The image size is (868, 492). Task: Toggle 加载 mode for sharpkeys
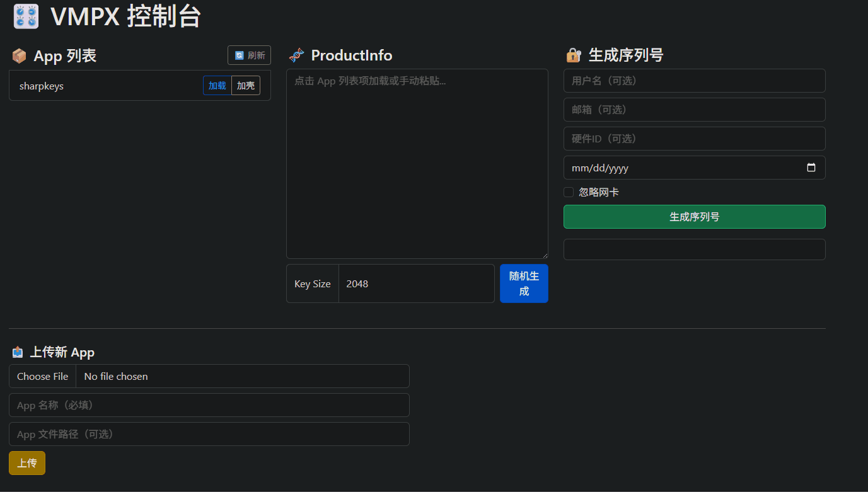click(x=217, y=85)
